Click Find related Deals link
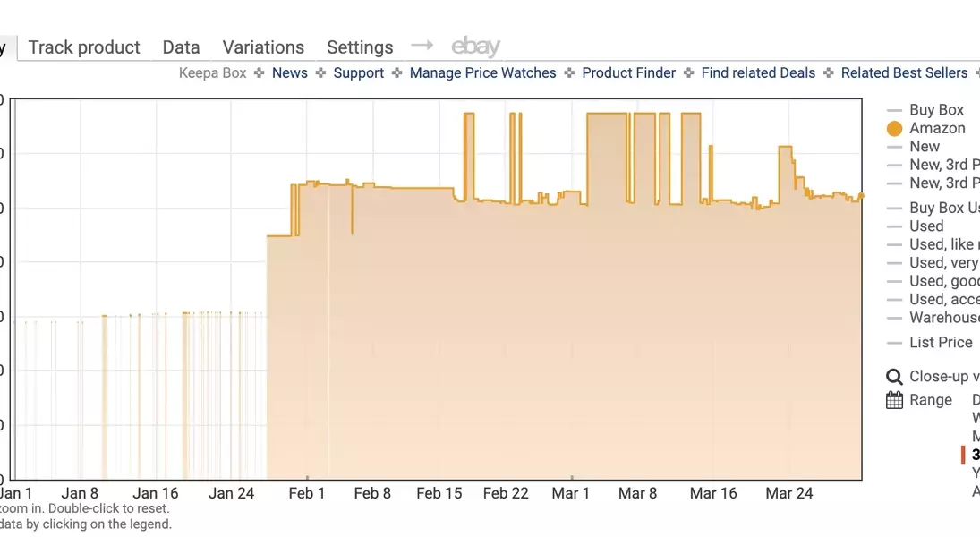The width and height of the screenshot is (980, 537). 758,73
